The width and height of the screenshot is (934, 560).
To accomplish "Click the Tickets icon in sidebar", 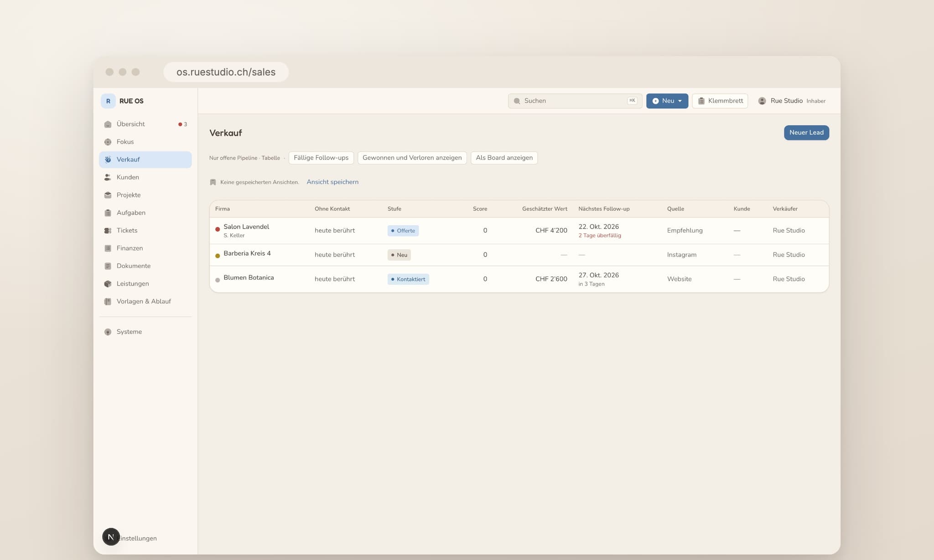I will (108, 231).
